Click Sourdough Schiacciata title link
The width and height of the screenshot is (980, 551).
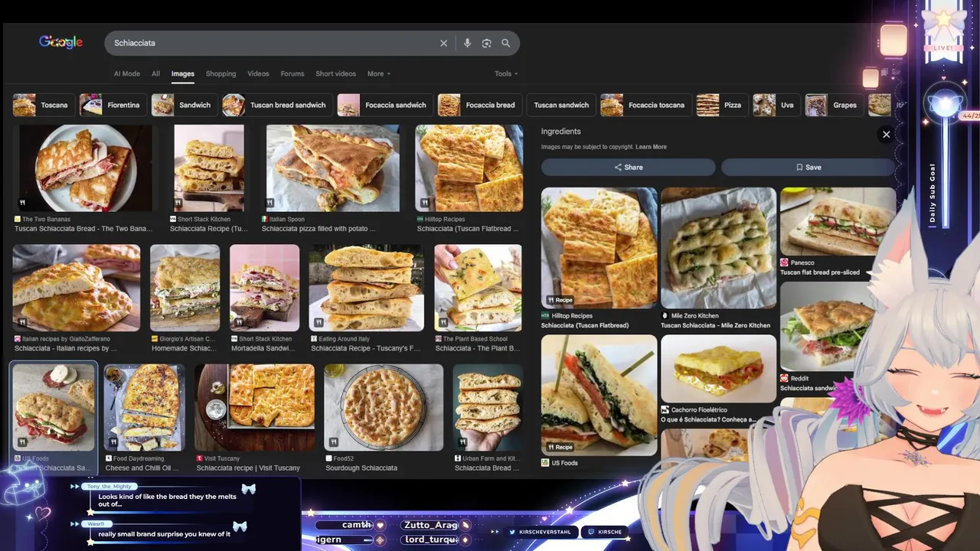click(361, 468)
